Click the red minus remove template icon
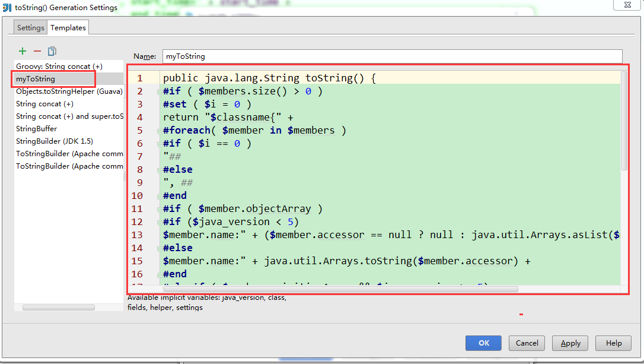The width and height of the screenshot is (644, 364). point(37,52)
